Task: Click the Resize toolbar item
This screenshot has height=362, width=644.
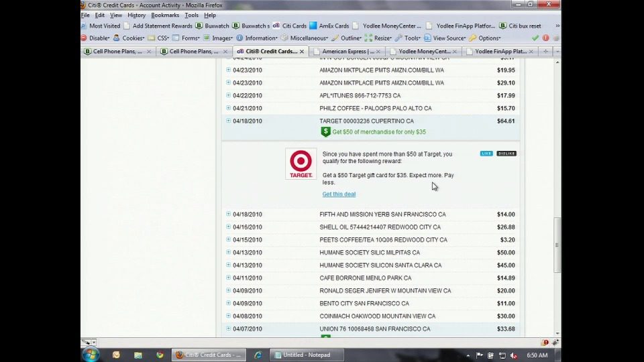Action: point(378,38)
